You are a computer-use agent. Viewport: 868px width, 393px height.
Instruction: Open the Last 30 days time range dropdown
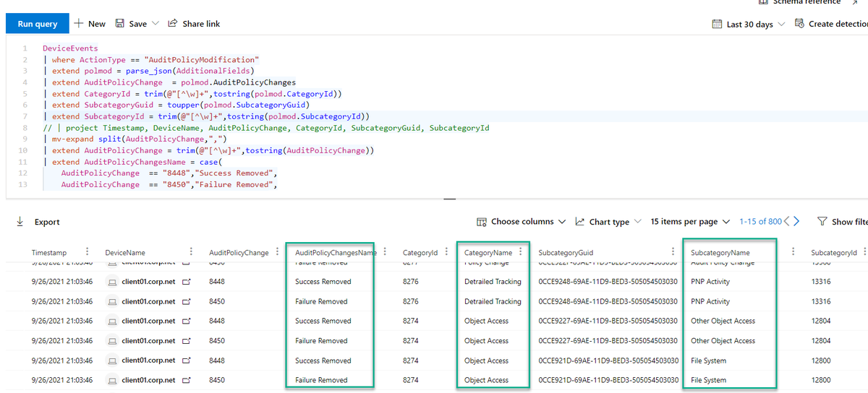[x=749, y=24]
